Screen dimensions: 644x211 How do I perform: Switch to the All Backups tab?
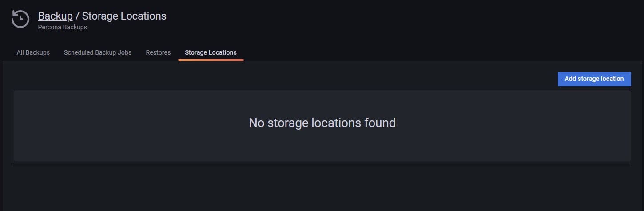tap(33, 52)
